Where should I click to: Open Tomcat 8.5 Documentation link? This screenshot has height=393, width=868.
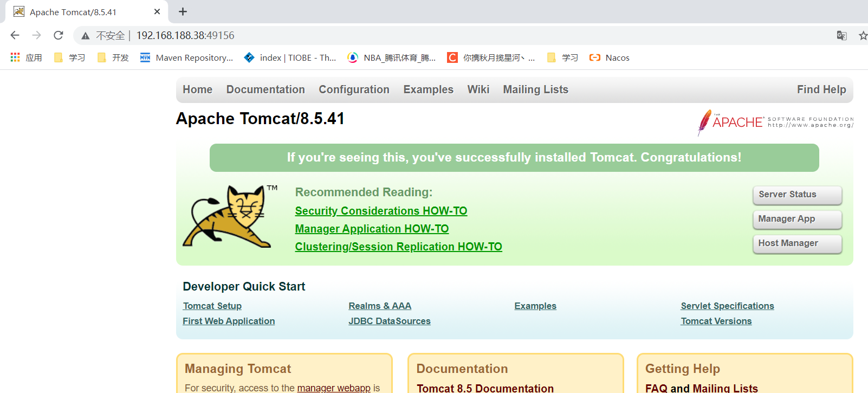click(485, 388)
